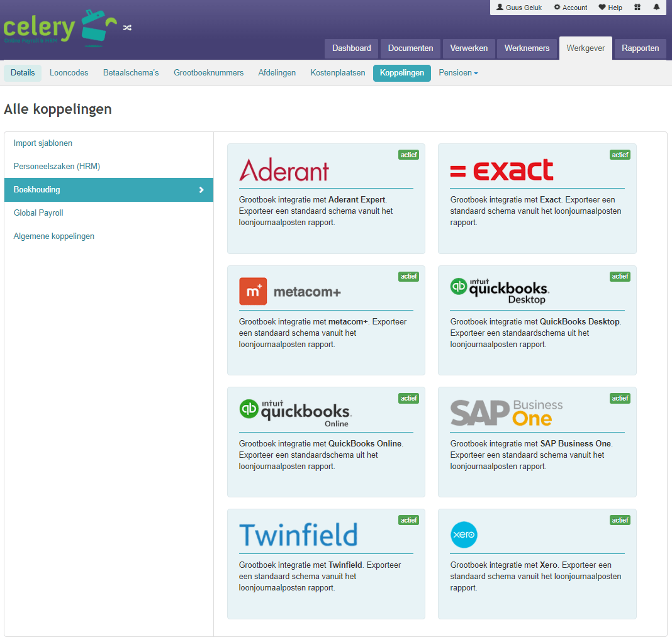Open the Afdelingen section
Screen dimensions: 672x642
point(277,73)
